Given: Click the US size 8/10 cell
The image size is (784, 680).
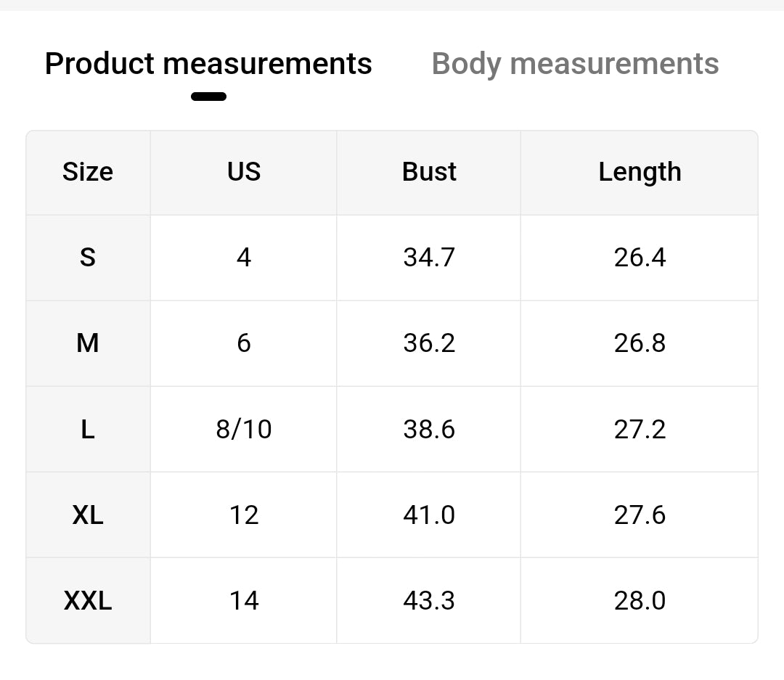Looking at the screenshot, I should pyautogui.click(x=244, y=429).
